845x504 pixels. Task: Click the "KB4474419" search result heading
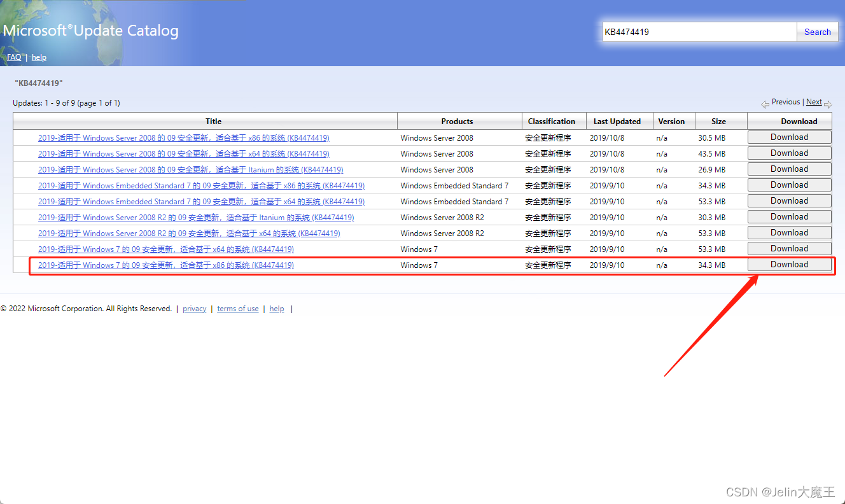click(39, 83)
